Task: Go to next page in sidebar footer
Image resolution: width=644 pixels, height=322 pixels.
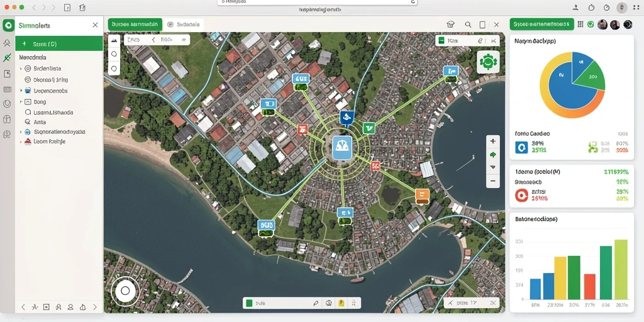Action: pyautogui.click(x=95, y=307)
